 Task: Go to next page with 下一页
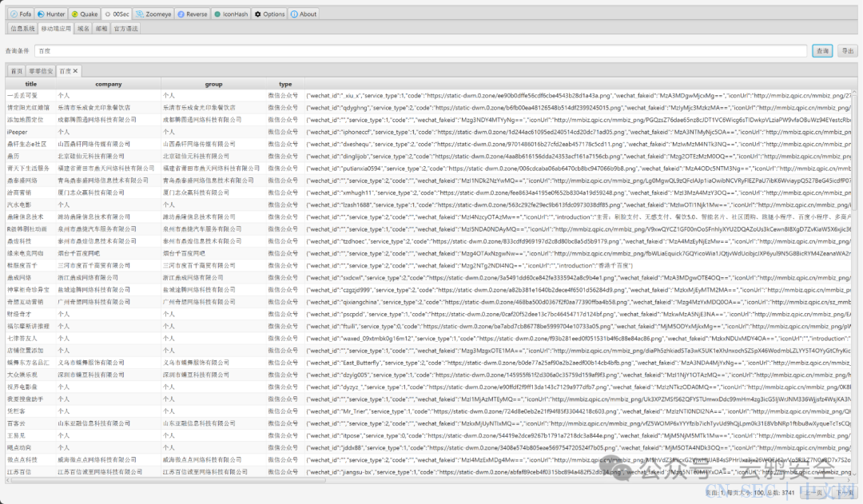tap(845, 493)
